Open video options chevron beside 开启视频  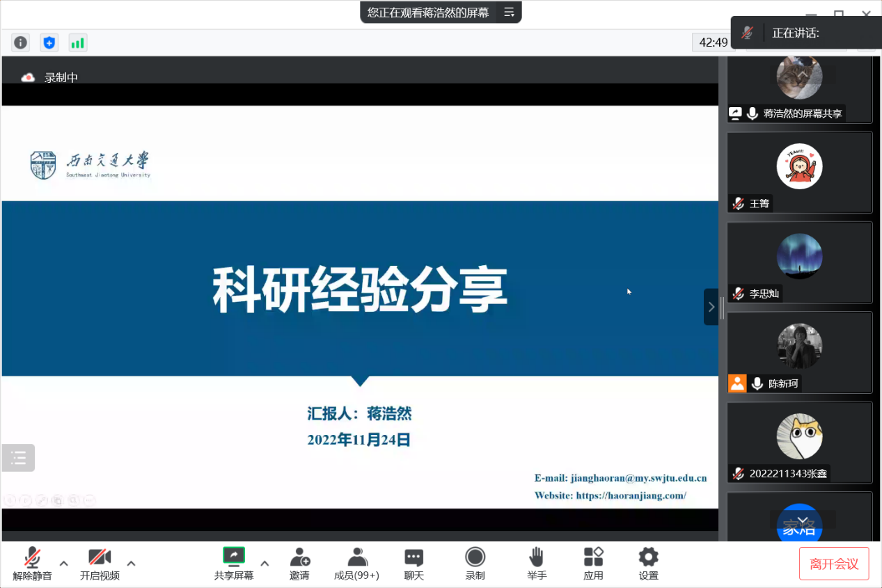(131, 565)
